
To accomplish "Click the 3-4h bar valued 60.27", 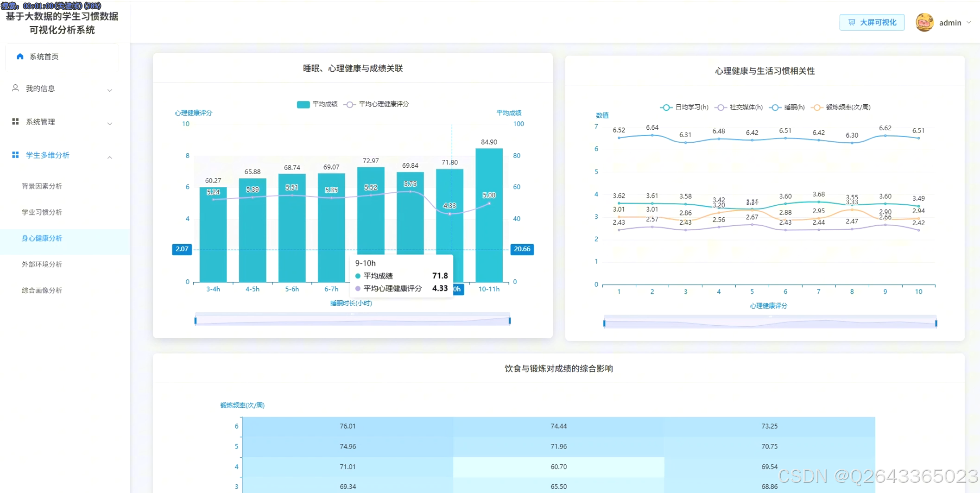I will (x=213, y=234).
